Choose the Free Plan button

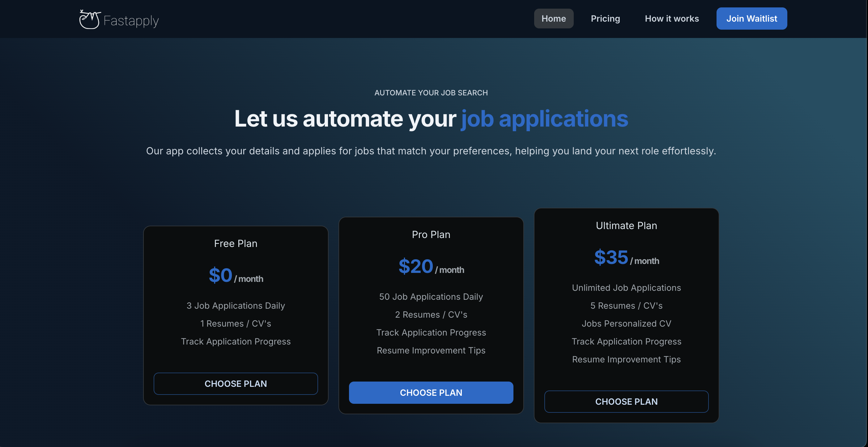click(x=236, y=383)
